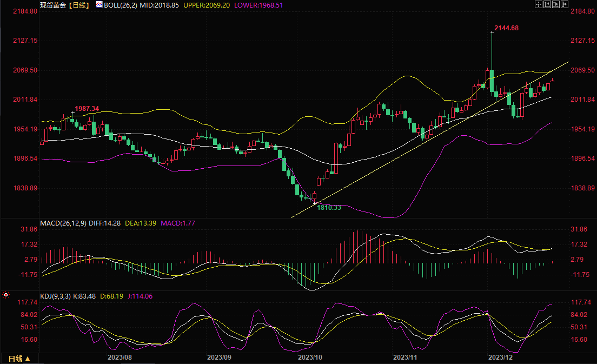This screenshot has height=364, width=597.
Task: Click the play-forward chart axis icon
Action: 556,4
